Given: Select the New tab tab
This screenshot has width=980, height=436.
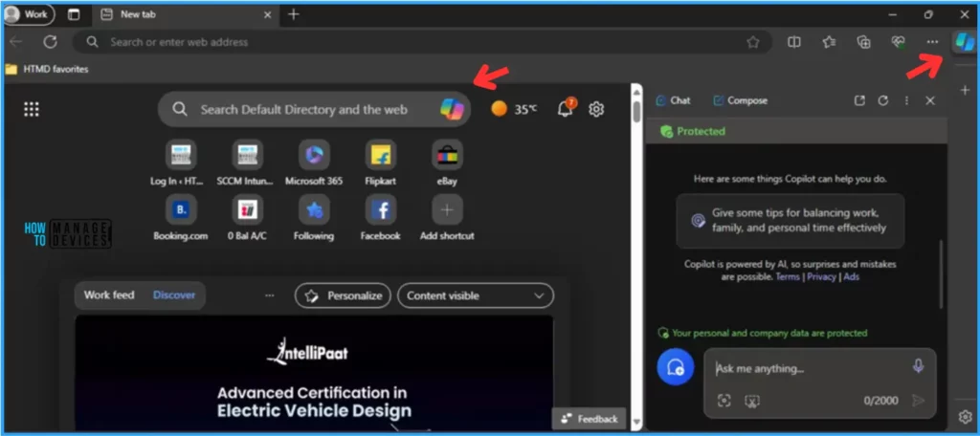Looking at the screenshot, I should click(x=185, y=14).
